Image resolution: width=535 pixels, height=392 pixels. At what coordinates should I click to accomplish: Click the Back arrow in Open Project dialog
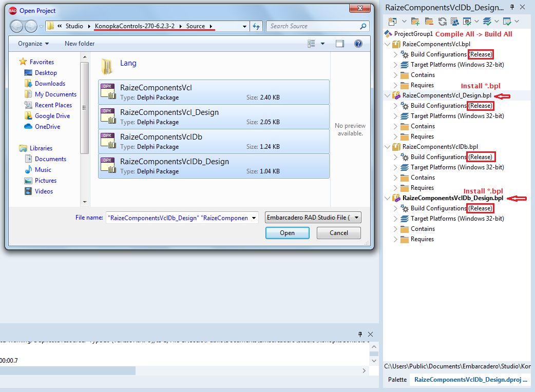point(16,26)
